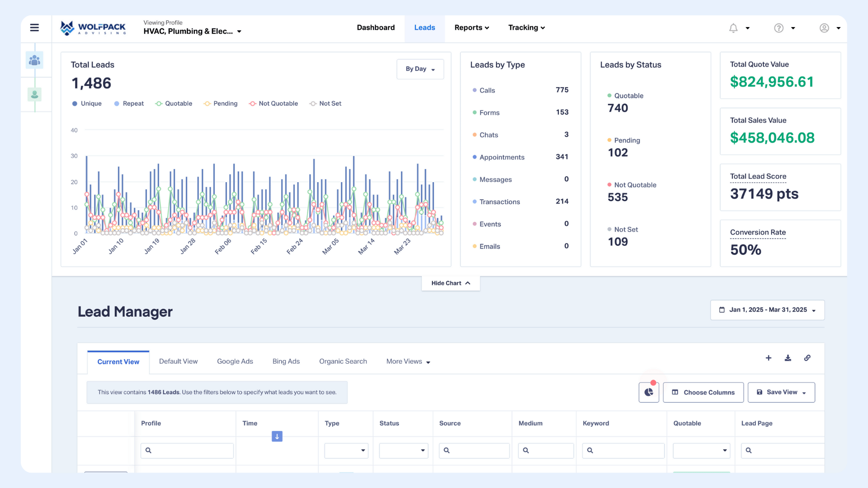Expand the date range Jan 1 - Mar 31 picker

[767, 310]
